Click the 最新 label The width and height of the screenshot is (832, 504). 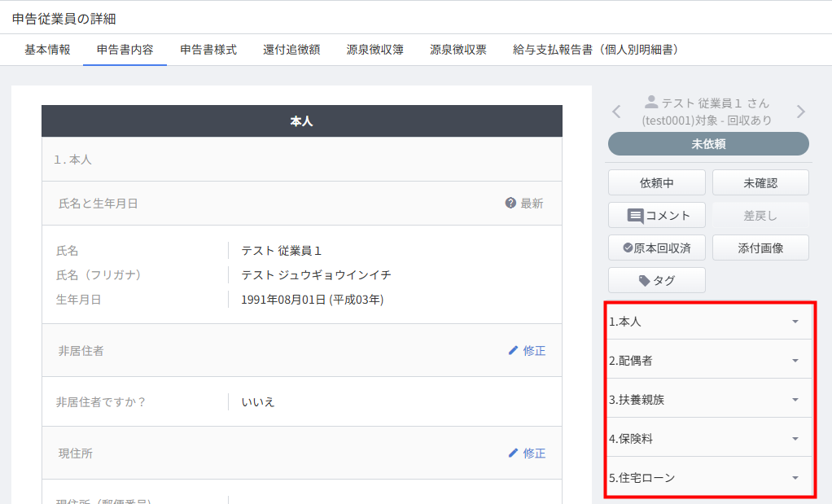532,204
